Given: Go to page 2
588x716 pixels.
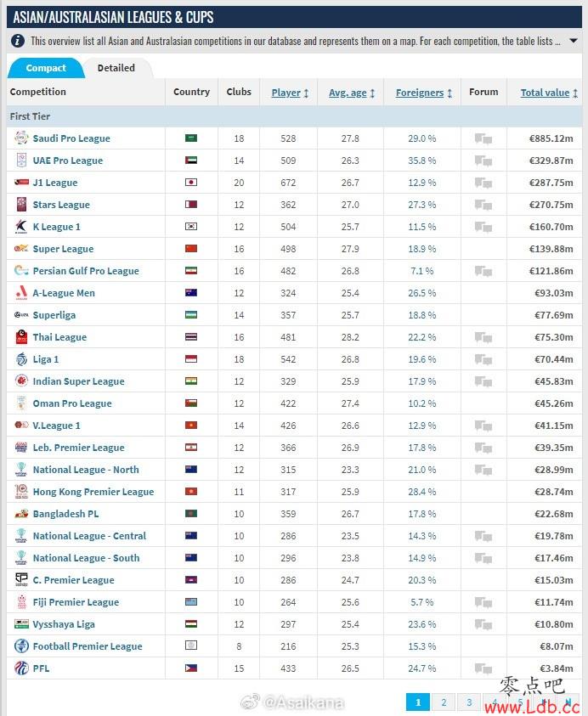Looking at the screenshot, I should point(444,702).
